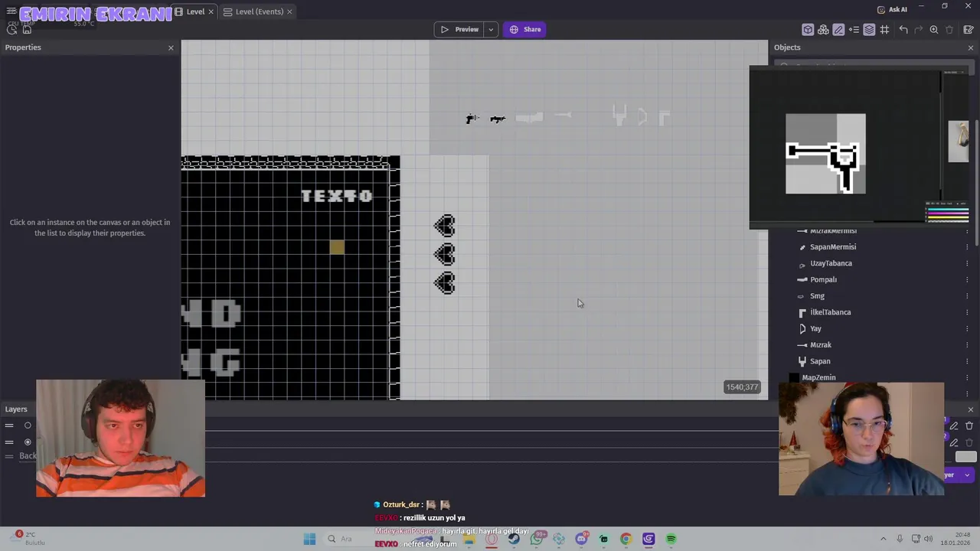Undo the last action
980x551 pixels.
tap(903, 29)
